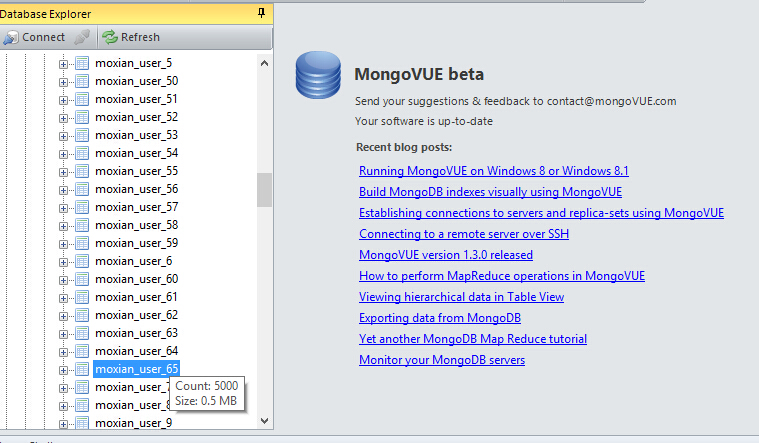Expand the moxian_user_6 node
Image resolution: width=759 pixels, height=443 pixels.
point(63,262)
